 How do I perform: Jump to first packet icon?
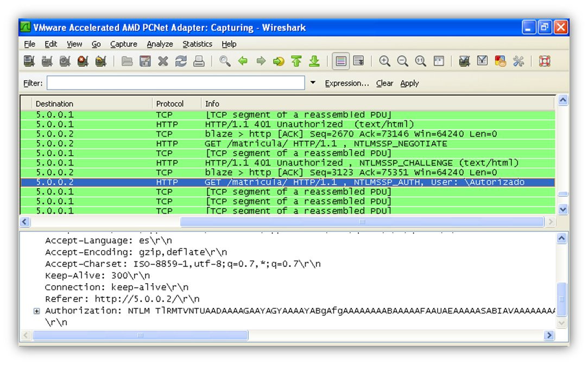tap(296, 61)
